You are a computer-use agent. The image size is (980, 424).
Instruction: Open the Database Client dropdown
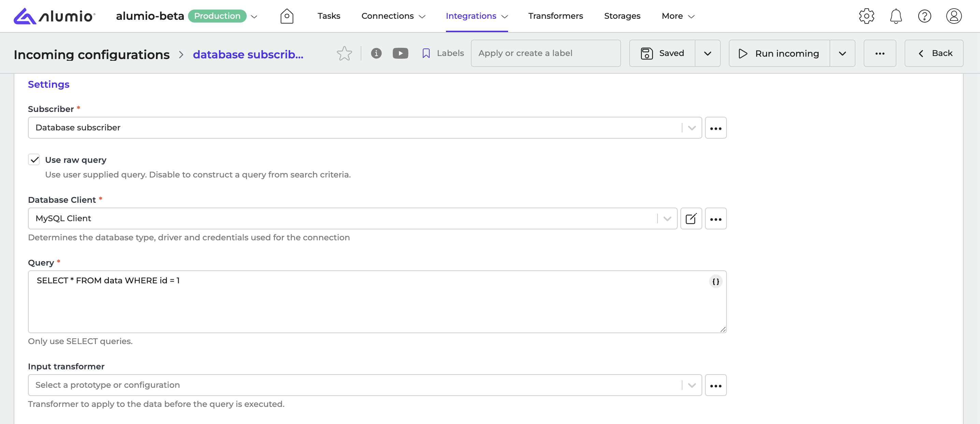[667, 218]
